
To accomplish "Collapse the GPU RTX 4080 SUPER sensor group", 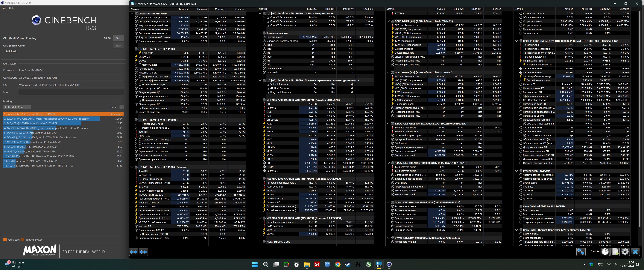I will click(517, 41).
